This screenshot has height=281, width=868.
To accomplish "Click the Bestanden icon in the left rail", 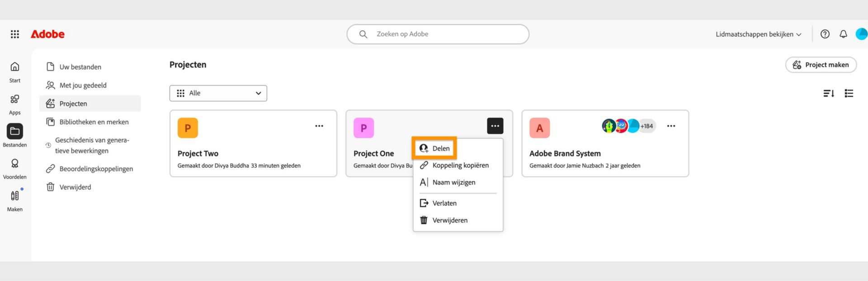I will pyautogui.click(x=15, y=133).
